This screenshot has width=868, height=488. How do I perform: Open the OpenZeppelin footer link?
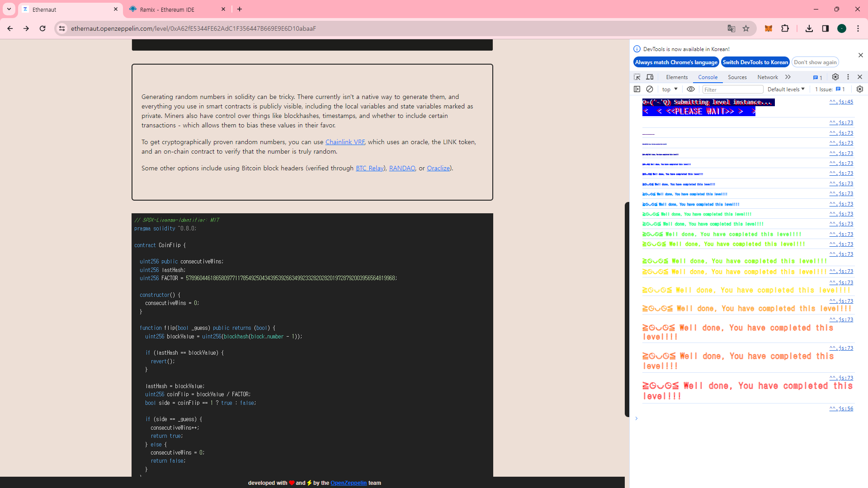tap(349, 483)
